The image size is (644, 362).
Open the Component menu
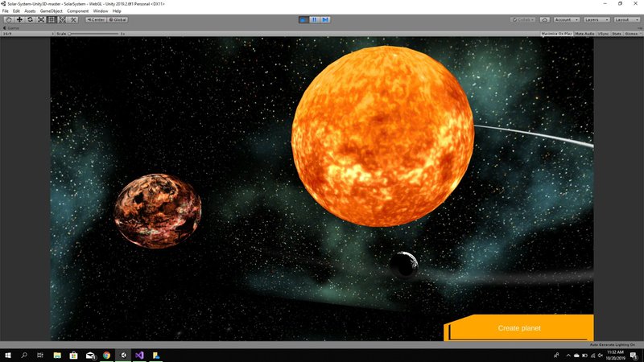77,11
